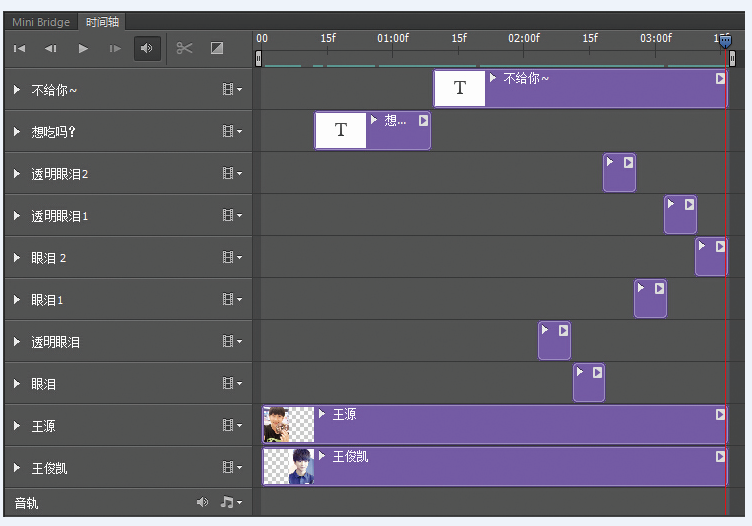Open music note menu on 音轨

230,502
